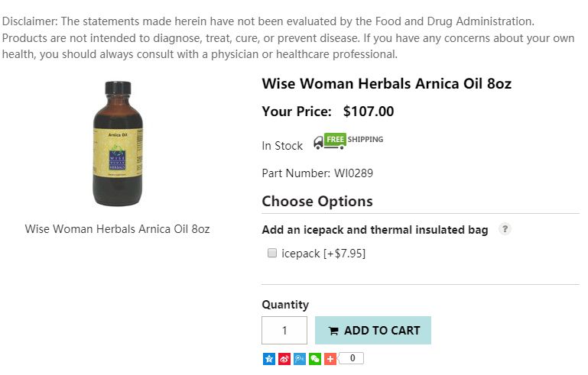
Task: Focus the quantity input field
Action: [284, 331]
